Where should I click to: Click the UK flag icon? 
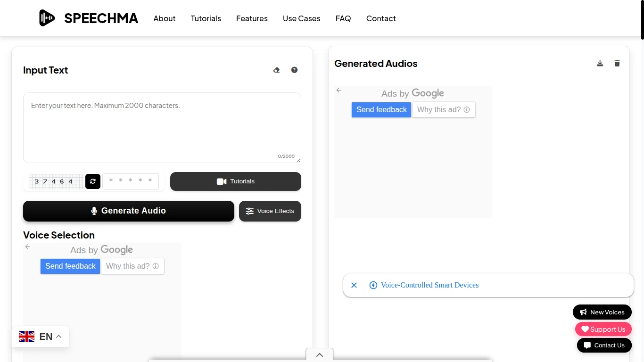[x=27, y=337]
